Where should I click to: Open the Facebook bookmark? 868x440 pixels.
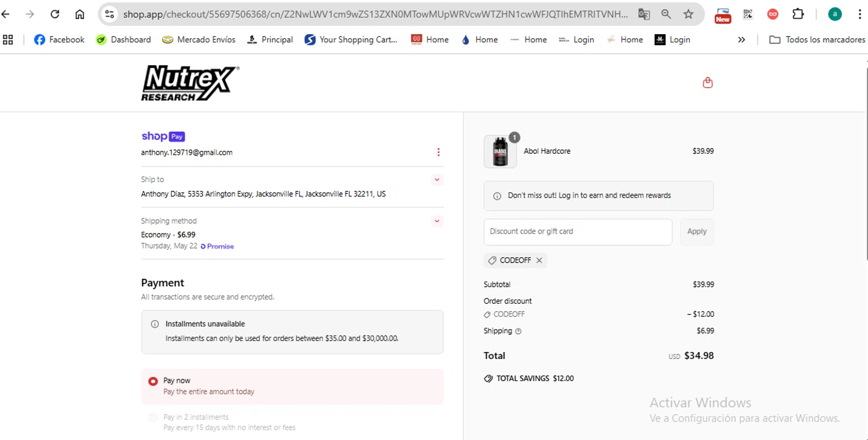(59, 39)
